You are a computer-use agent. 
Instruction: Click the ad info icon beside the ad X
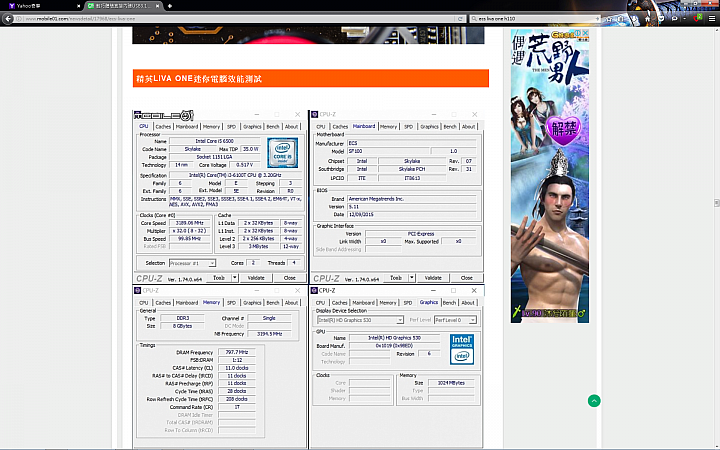click(579, 33)
